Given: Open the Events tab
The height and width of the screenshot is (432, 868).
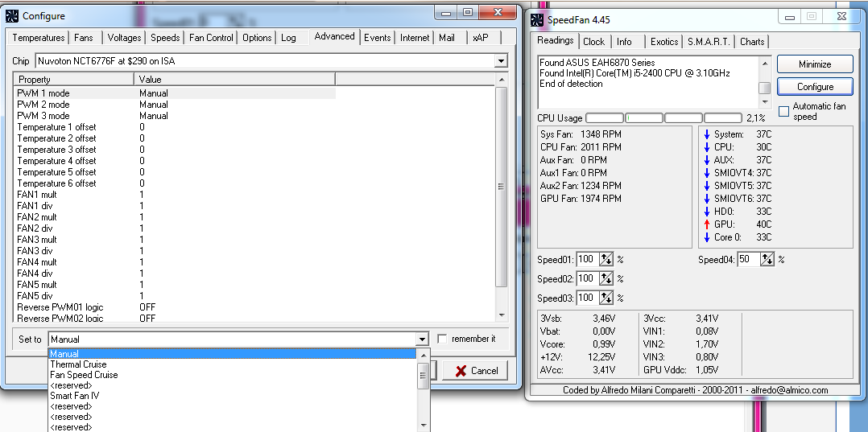Looking at the screenshot, I should click(378, 38).
